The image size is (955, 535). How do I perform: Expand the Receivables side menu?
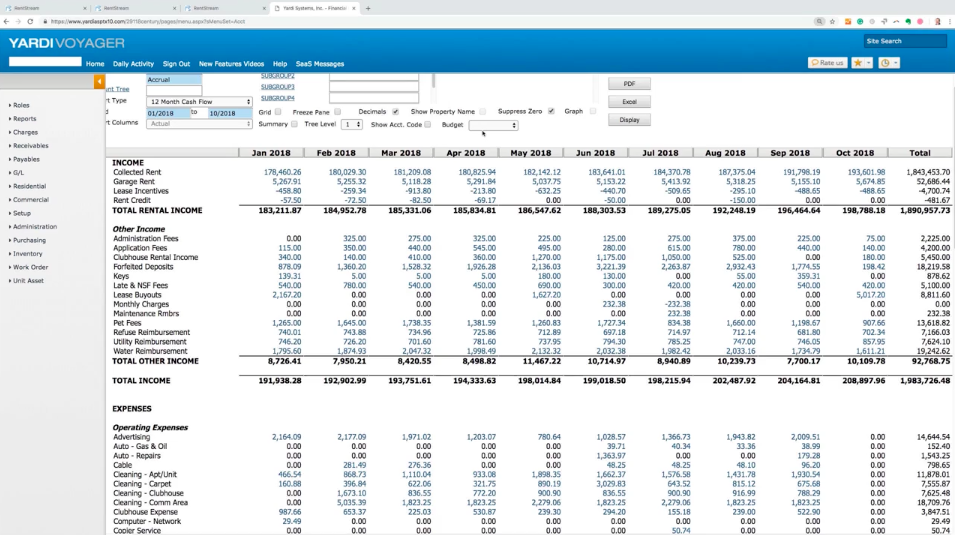[x=29, y=145]
